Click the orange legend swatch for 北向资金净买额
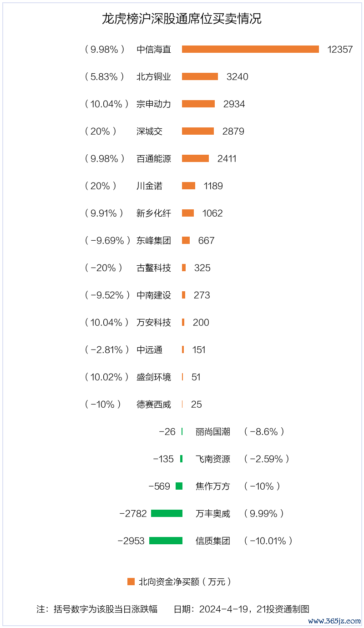 click(x=131, y=582)
